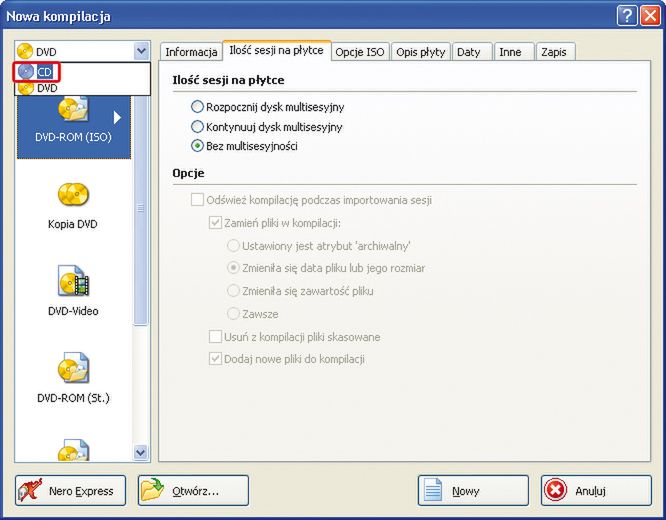Close the Nowa kompilacja dialog
Viewport: 666px width, 520px height.
[650, 16]
